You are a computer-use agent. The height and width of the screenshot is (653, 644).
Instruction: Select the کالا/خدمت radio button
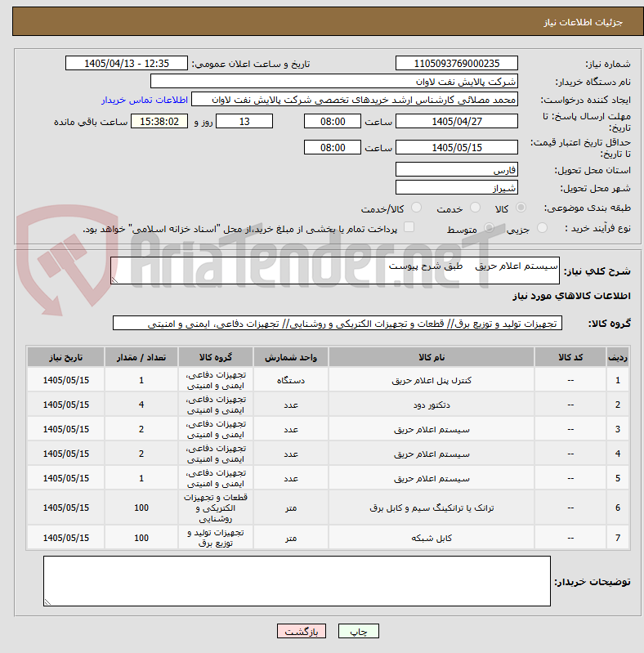coord(416,208)
